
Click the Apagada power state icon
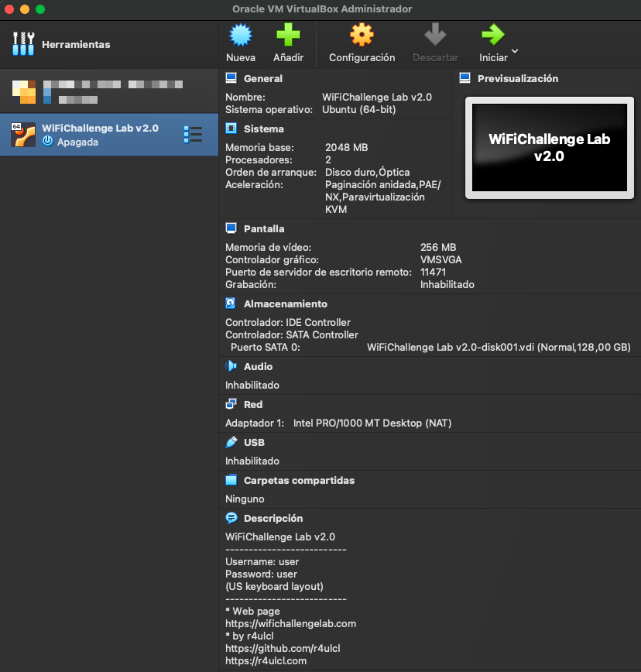coord(47,142)
